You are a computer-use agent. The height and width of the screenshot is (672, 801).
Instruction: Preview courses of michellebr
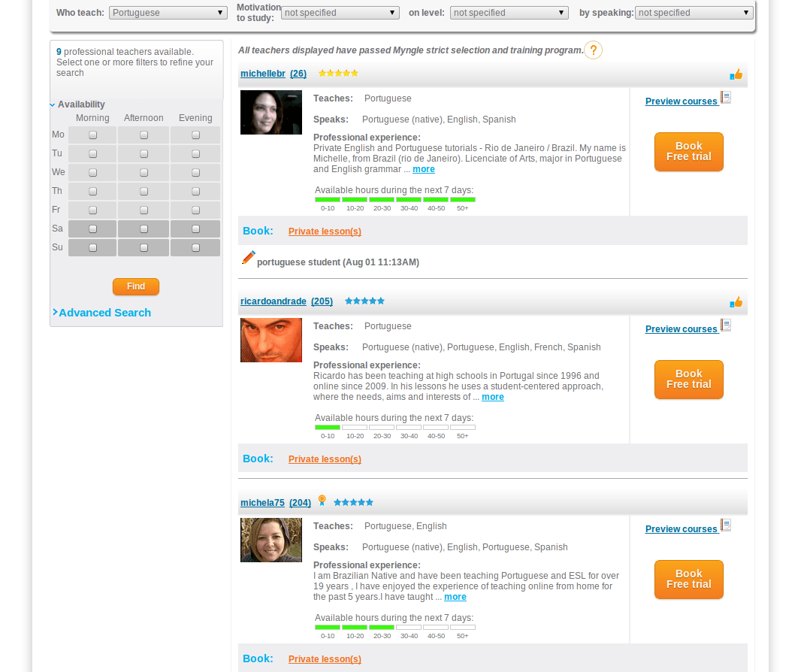coord(681,101)
